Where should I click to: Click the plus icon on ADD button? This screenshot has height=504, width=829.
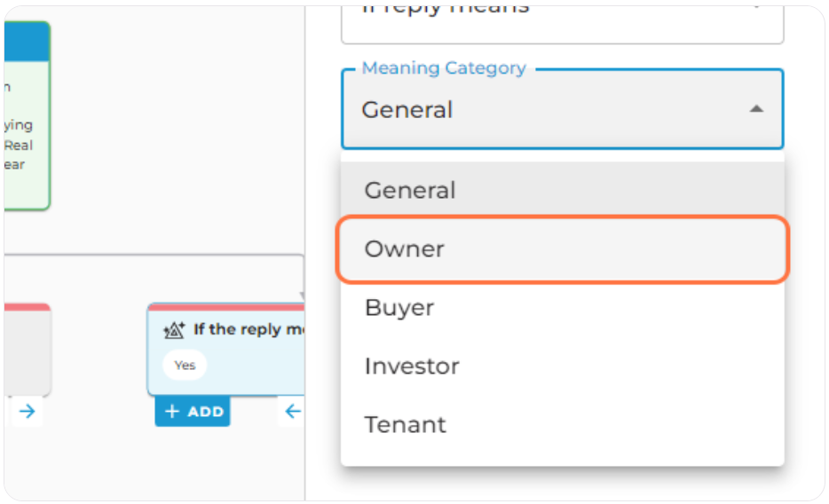(x=172, y=412)
